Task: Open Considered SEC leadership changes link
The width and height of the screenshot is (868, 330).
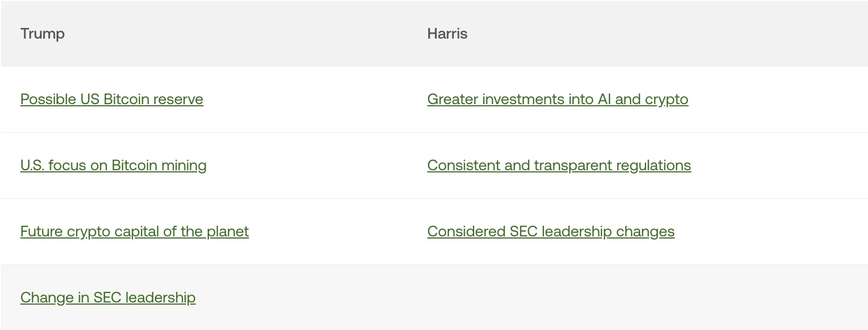Action: (x=551, y=232)
